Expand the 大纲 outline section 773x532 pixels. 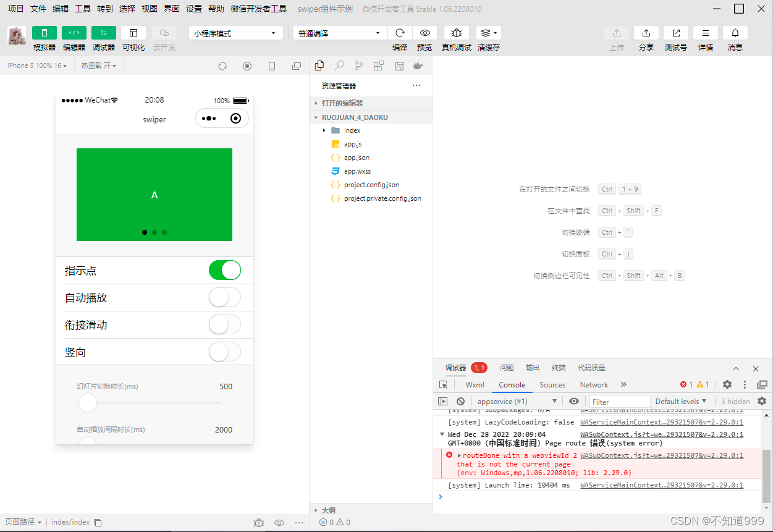coord(371,510)
